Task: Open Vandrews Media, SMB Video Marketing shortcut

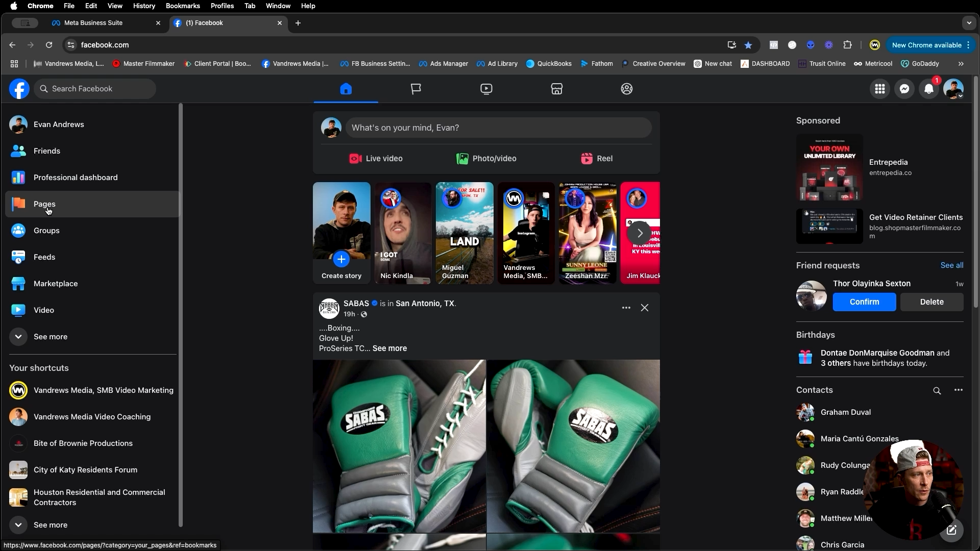Action: tap(92, 390)
